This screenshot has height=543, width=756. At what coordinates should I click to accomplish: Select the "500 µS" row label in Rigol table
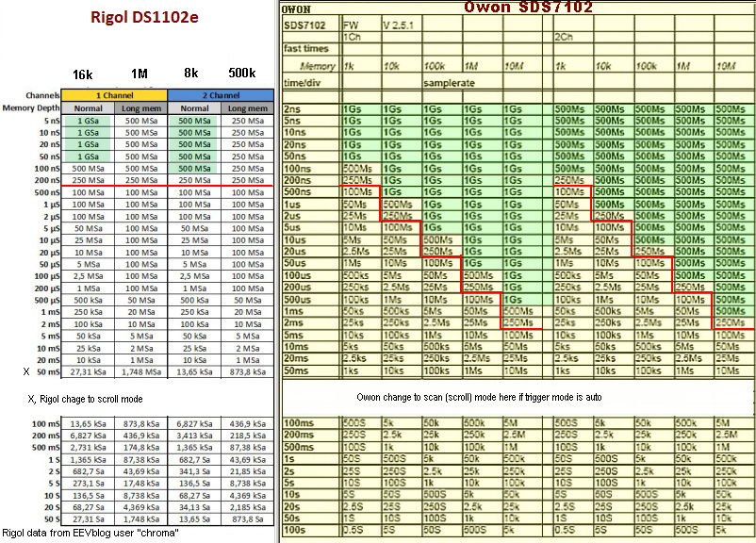point(47,300)
